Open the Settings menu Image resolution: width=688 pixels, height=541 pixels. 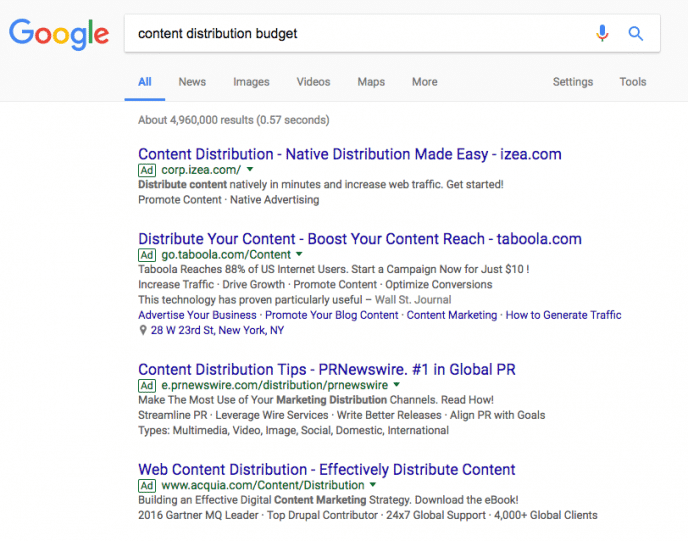click(x=573, y=82)
